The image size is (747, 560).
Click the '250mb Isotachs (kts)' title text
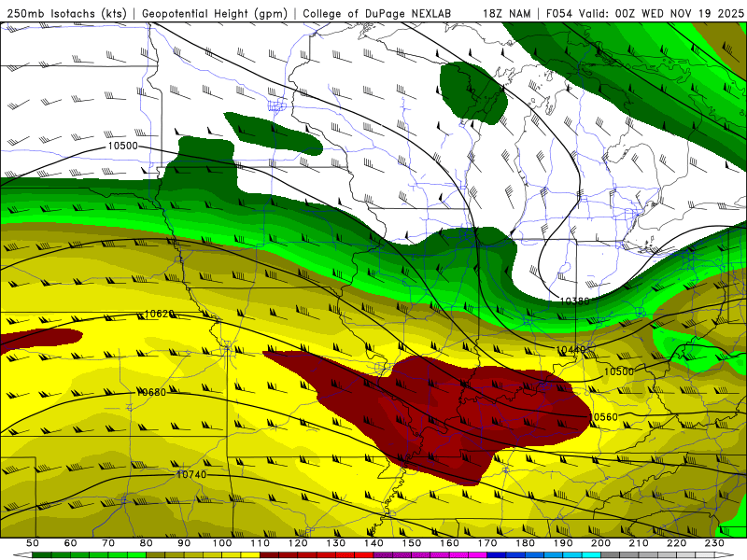click(66, 14)
